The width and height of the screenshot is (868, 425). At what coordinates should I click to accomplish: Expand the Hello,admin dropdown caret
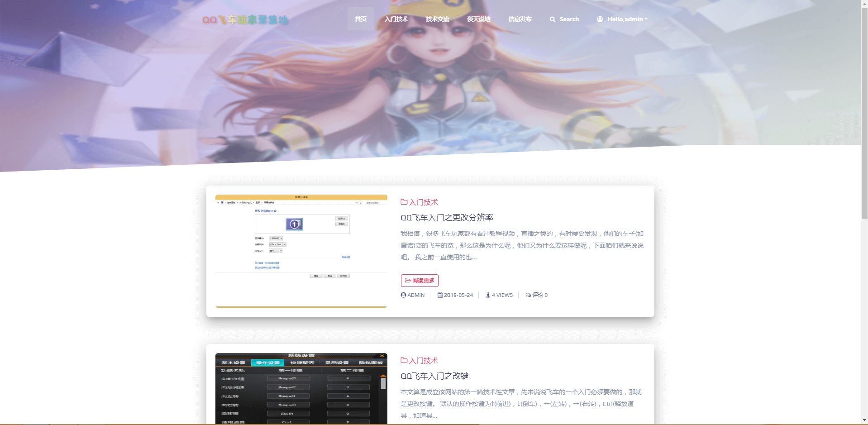tap(646, 19)
